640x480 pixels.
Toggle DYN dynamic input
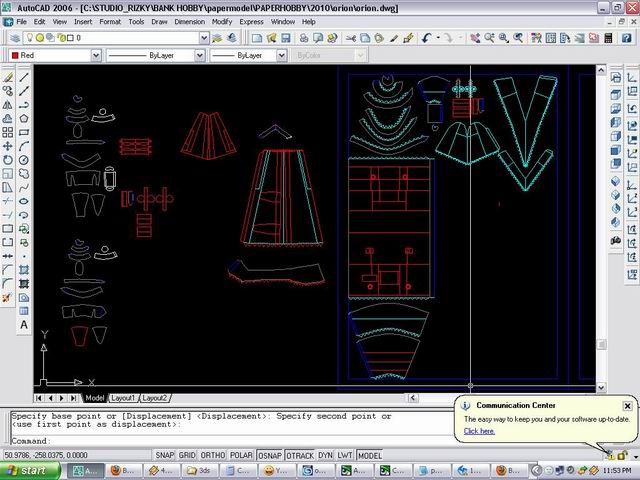[x=325, y=455]
